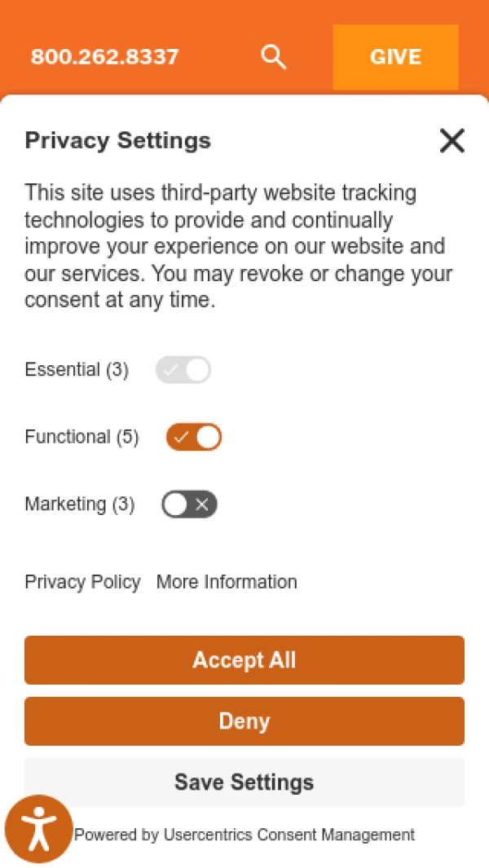Click the orange GIVE button
Screen dimensions: 489x868
tap(395, 57)
